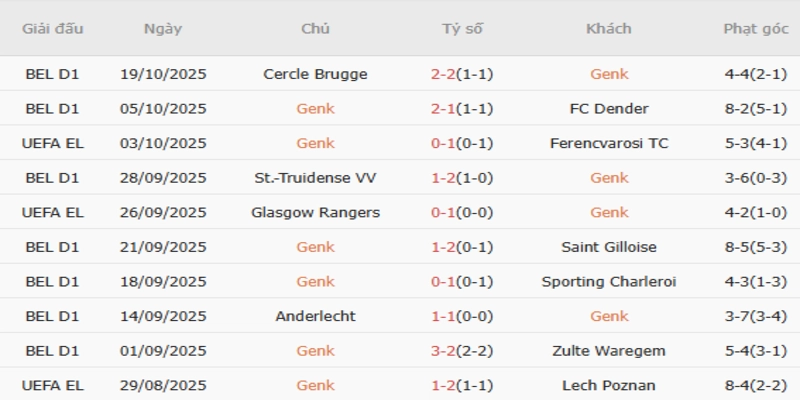Click the UEFA EL label on 29/08/2025 row
Image resolution: width=800 pixels, height=400 pixels.
(x=53, y=385)
